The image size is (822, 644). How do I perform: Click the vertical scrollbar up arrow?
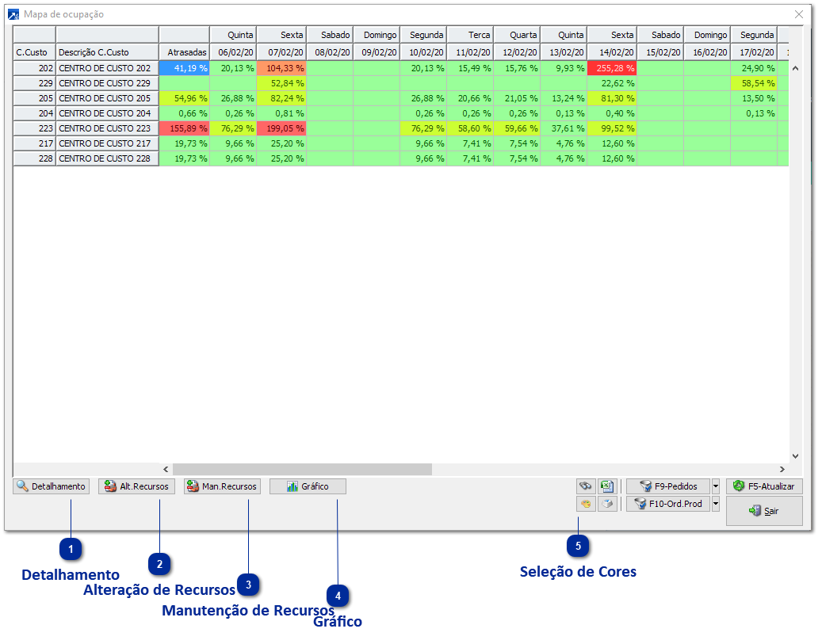[795, 69]
